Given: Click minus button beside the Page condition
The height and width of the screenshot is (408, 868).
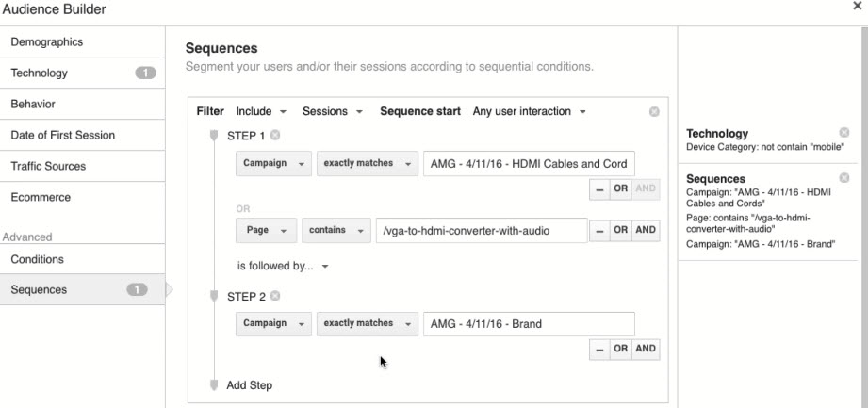Looking at the screenshot, I should click(x=599, y=231).
